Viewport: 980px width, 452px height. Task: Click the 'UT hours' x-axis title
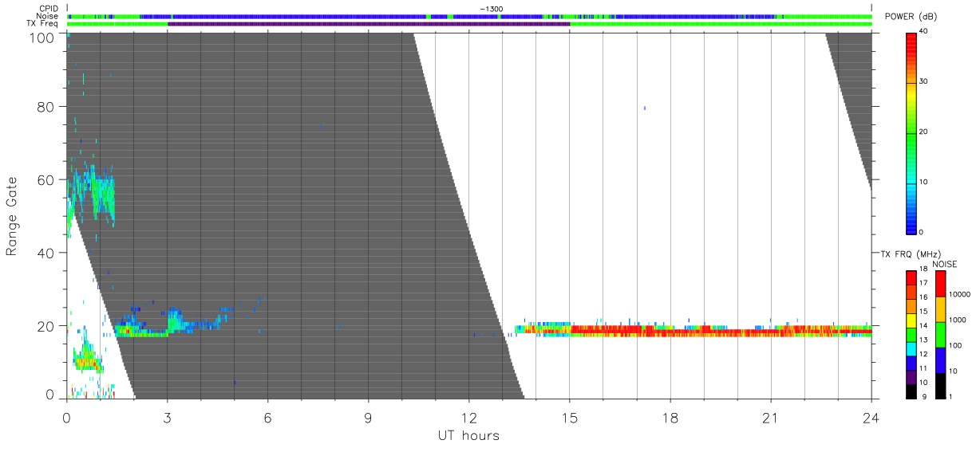click(468, 436)
